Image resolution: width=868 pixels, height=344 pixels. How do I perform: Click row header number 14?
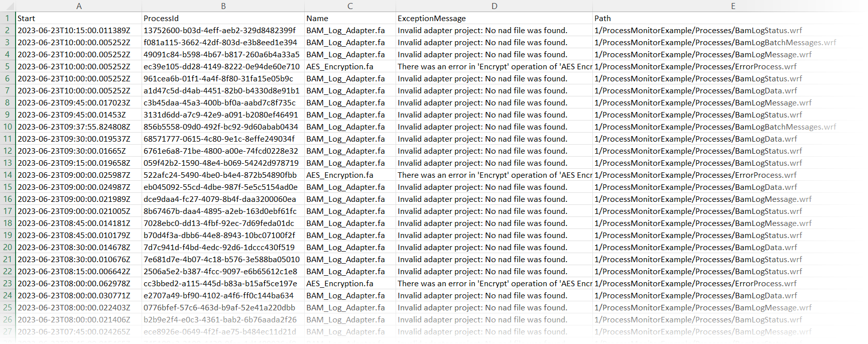click(x=8, y=175)
